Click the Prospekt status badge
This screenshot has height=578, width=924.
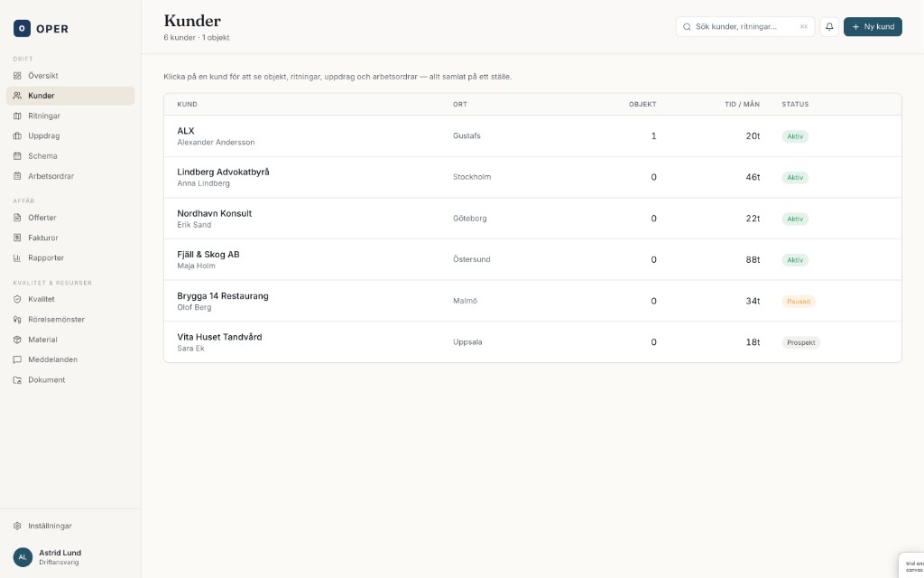801,342
